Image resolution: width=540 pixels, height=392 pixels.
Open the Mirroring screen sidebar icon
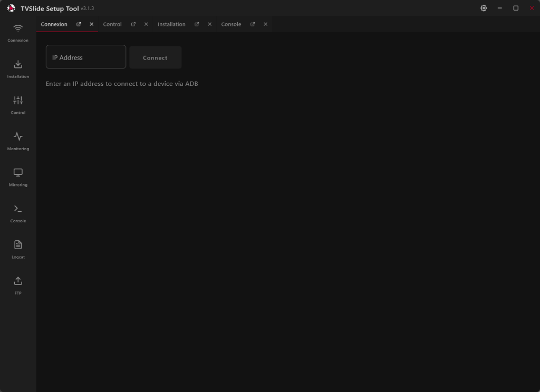[18, 173]
